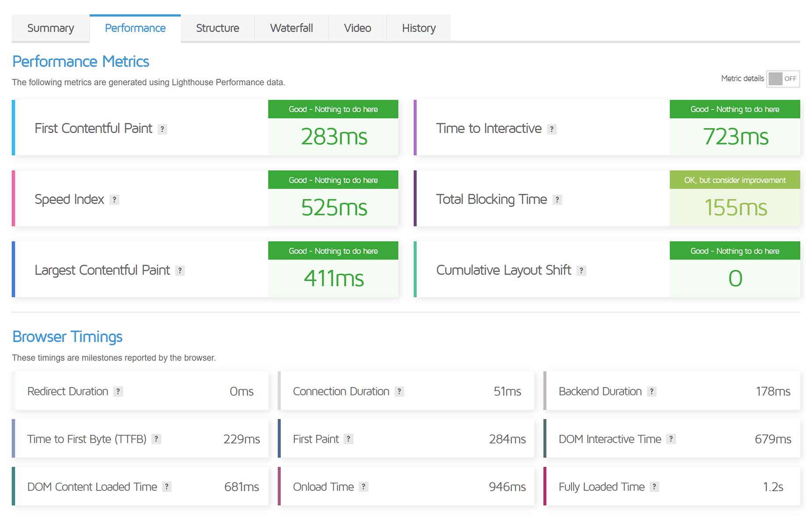Click the 'OK, but consider improvement' label
This screenshot has height=526, width=812.
[735, 180]
